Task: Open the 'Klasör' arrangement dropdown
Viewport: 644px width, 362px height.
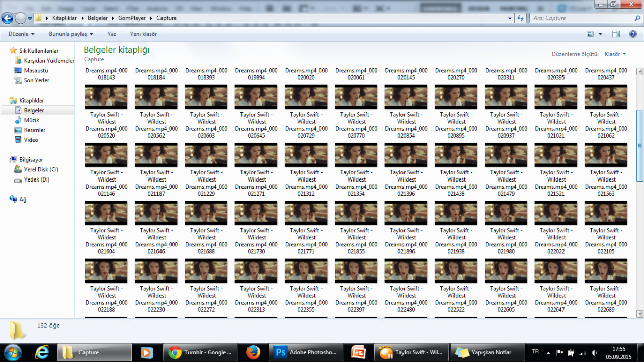Action: point(615,54)
